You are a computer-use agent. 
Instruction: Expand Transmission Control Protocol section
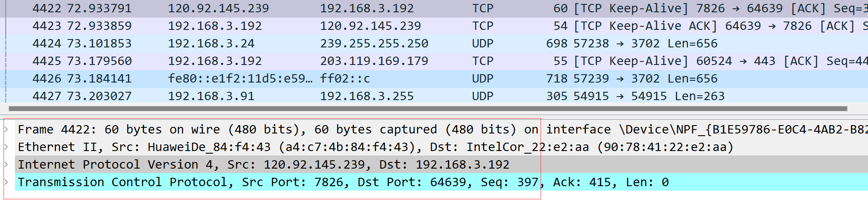7,182
